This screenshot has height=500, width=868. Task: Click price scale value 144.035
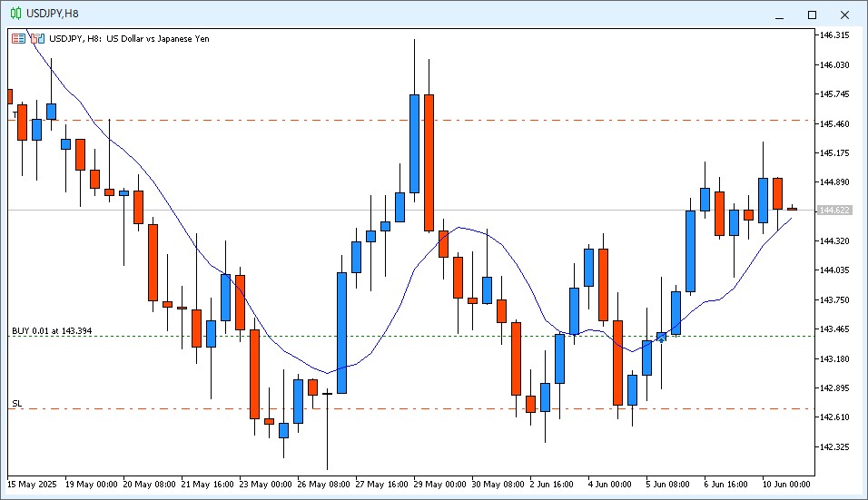tap(834, 270)
